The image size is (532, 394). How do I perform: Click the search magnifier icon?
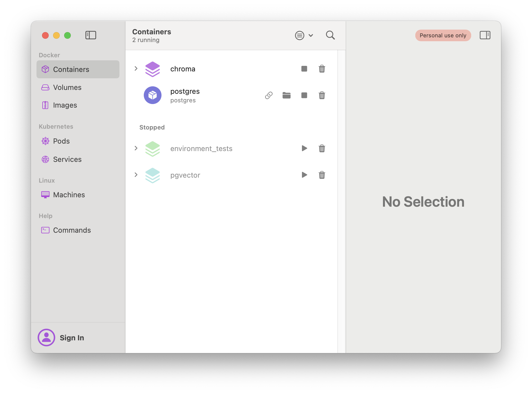(330, 35)
